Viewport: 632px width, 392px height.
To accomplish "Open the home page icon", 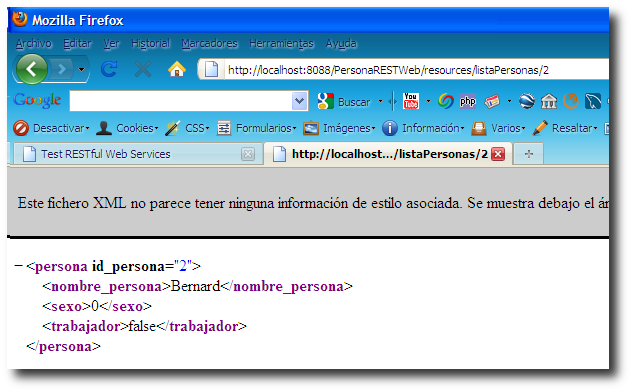I will pyautogui.click(x=177, y=69).
